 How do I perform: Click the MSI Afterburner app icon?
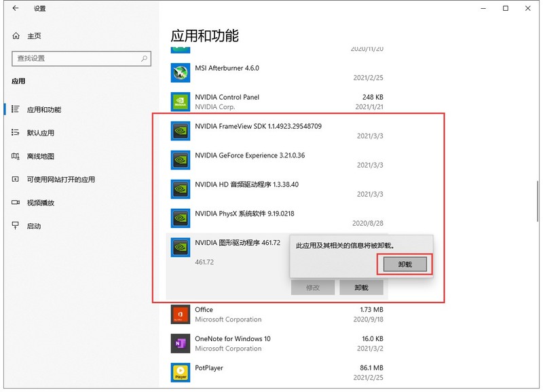coord(181,72)
